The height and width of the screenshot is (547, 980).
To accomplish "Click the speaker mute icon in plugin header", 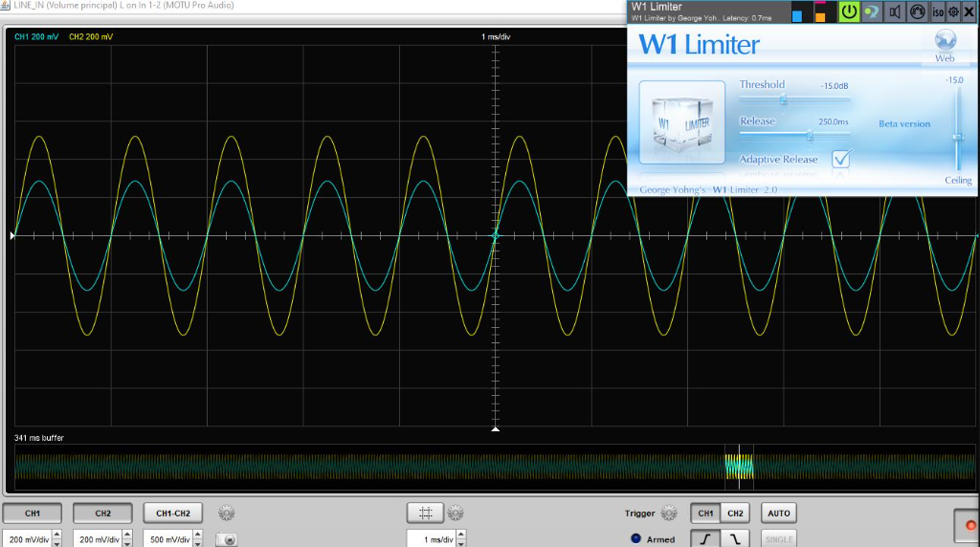I will click(895, 11).
